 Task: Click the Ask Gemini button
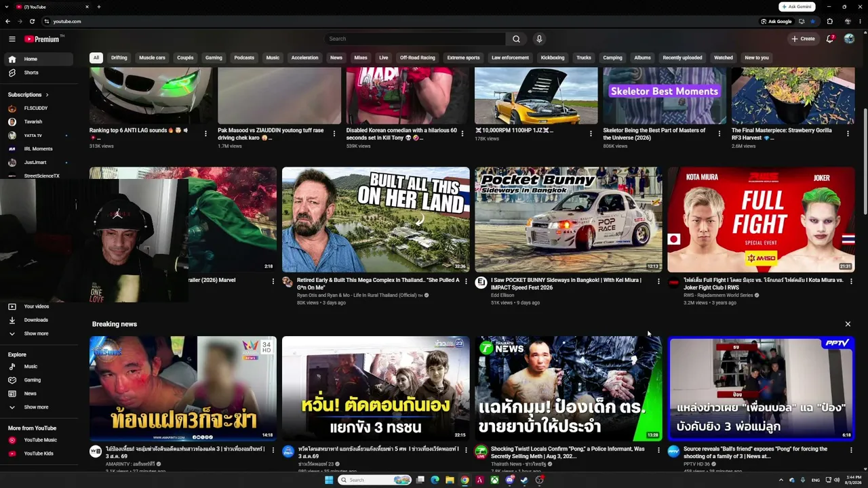pos(797,7)
